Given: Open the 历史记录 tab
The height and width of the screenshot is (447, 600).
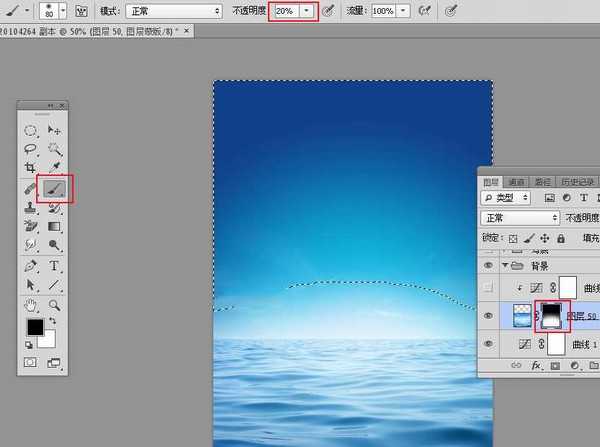Looking at the screenshot, I should pos(577,182).
